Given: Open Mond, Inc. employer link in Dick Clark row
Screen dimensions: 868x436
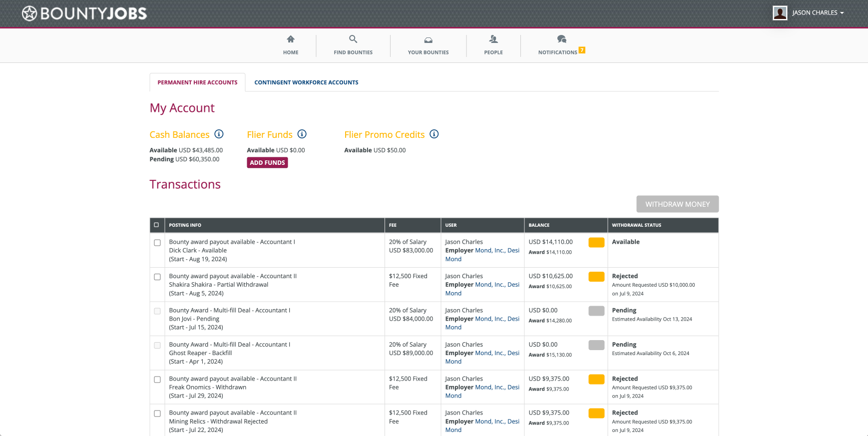Looking at the screenshot, I should pyautogui.click(x=490, y=251).
